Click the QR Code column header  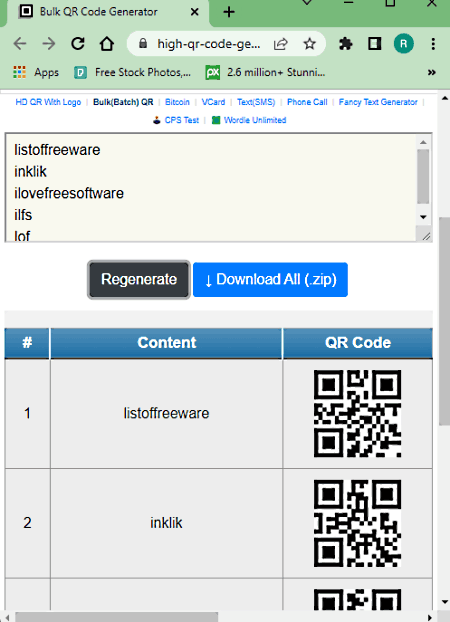(358, 343)
